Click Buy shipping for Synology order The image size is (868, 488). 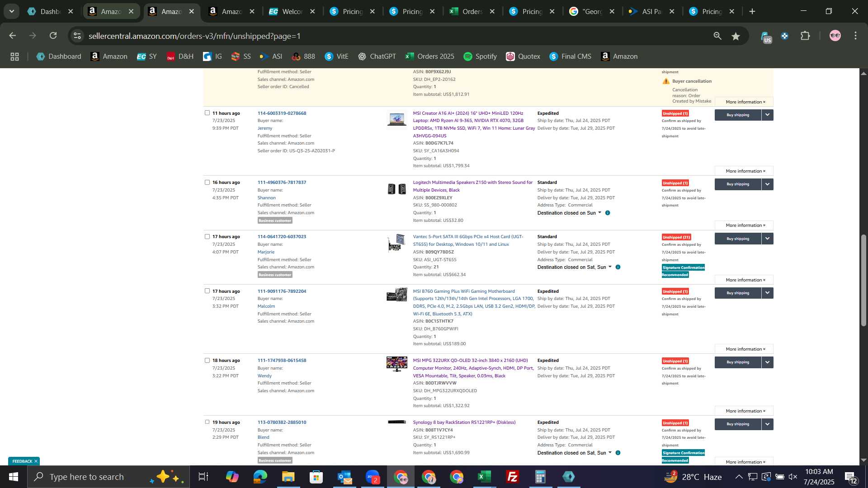coord(737,424)
